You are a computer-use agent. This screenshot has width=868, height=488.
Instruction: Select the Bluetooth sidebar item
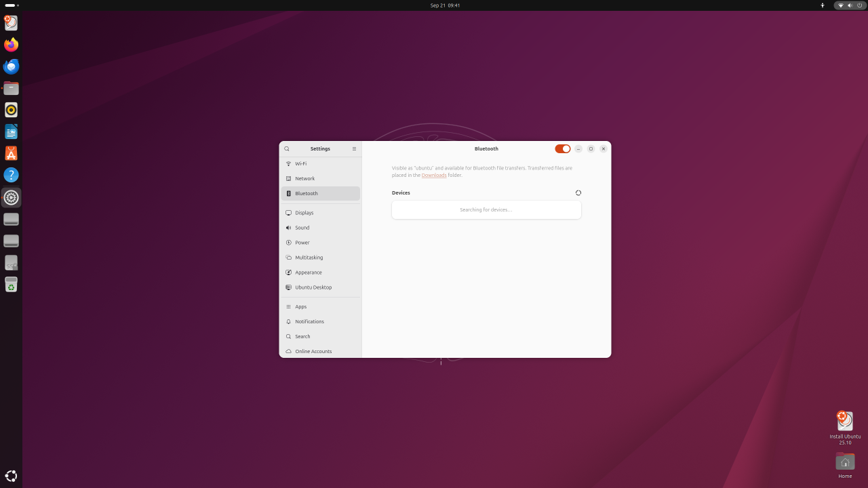click(x=320, y=193)
